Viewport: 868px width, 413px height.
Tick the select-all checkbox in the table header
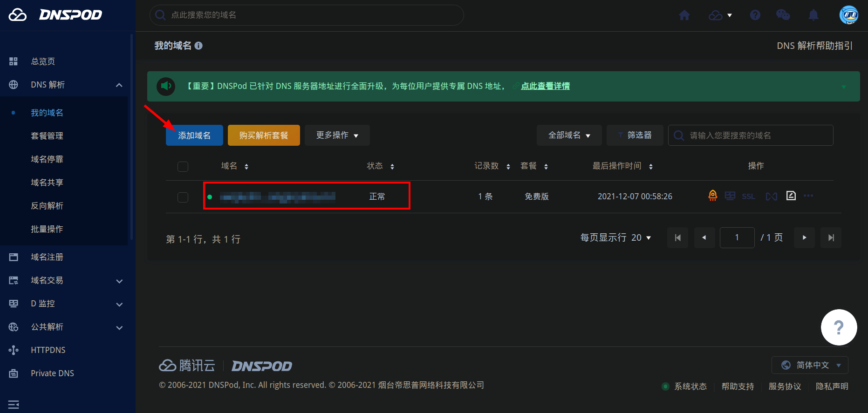[183, 167]
